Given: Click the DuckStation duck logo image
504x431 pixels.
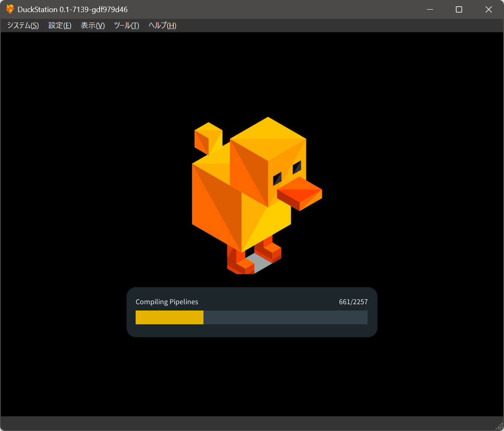Looking at the screenshot, I should pos(257,195).
